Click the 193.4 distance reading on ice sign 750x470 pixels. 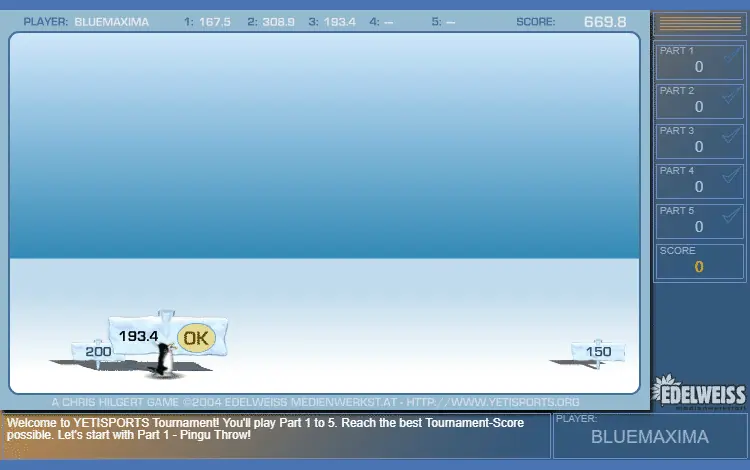[138, 336]
